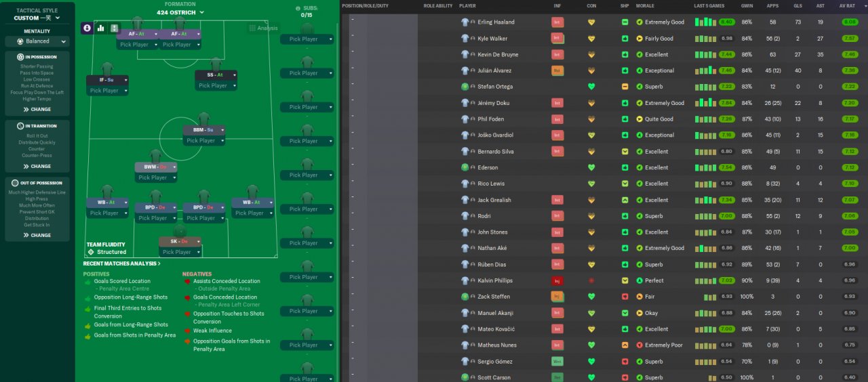Open the Recent Matches Analysis link
Screen dimensions: 868x382
point(122,263)
